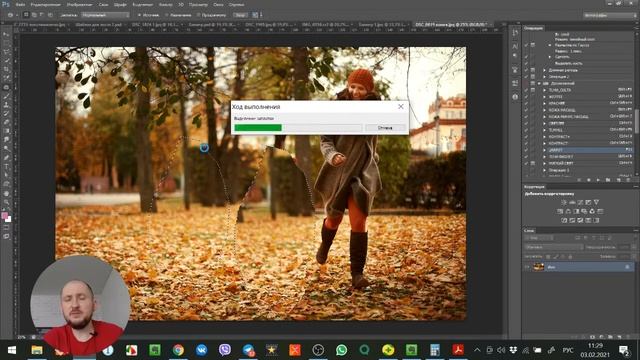The width and height of the screenshot is (640, 360).
Task: Open the Заплатка mode dropdown
Action: click(x=105, y=15)
